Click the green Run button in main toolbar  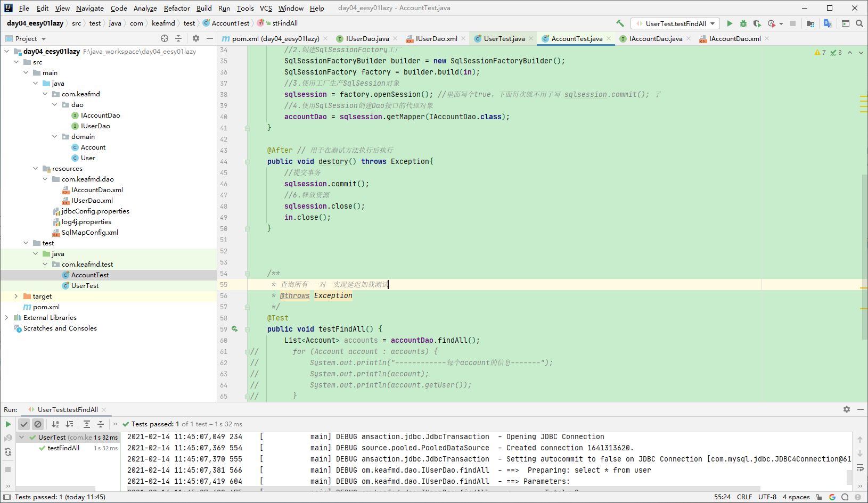(x=730, y=23)
